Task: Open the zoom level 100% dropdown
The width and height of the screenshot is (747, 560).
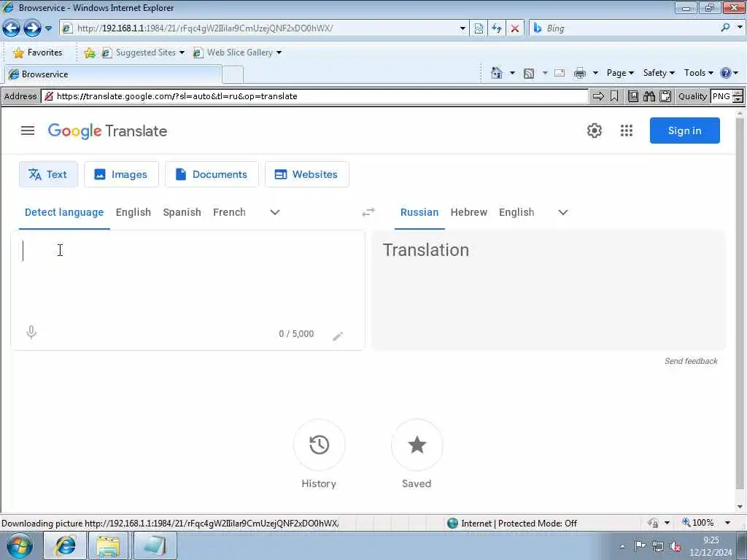Action: pos(728,523)
